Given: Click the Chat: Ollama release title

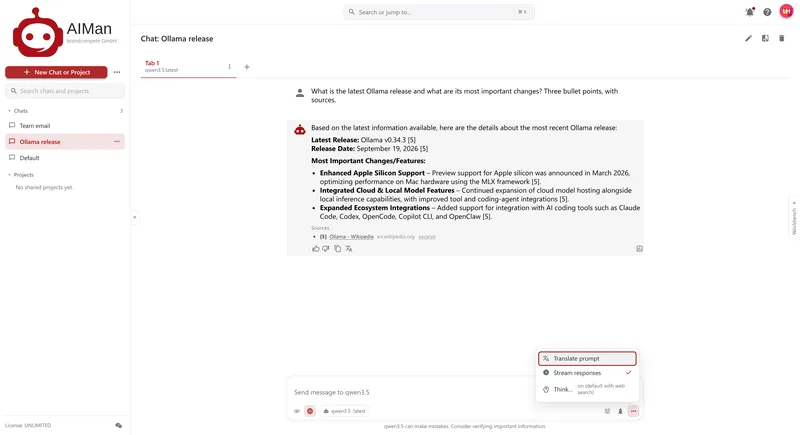Looking at the screenshot, I should point(177,39).
